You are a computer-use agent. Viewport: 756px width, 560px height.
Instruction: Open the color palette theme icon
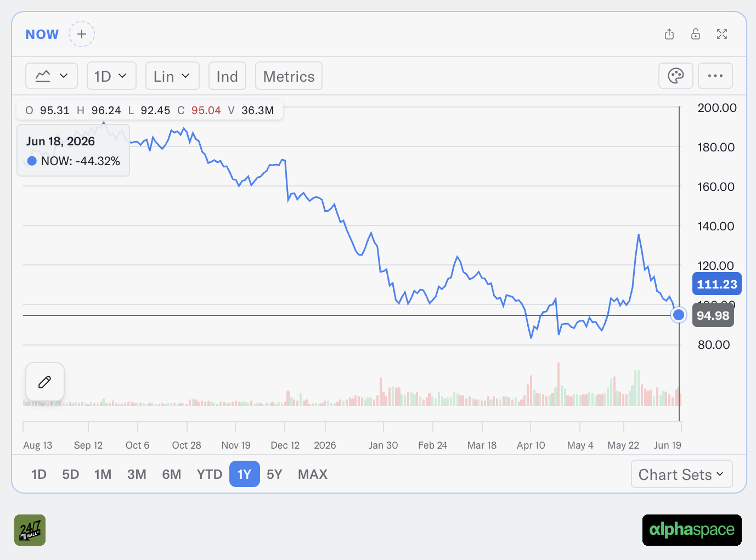(x=676, y=76)
